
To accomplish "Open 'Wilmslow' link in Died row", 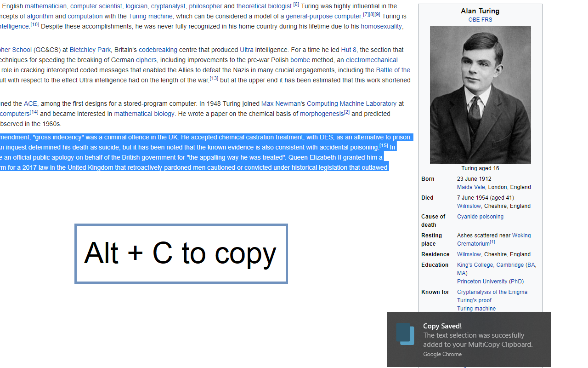I will point(469,206).
